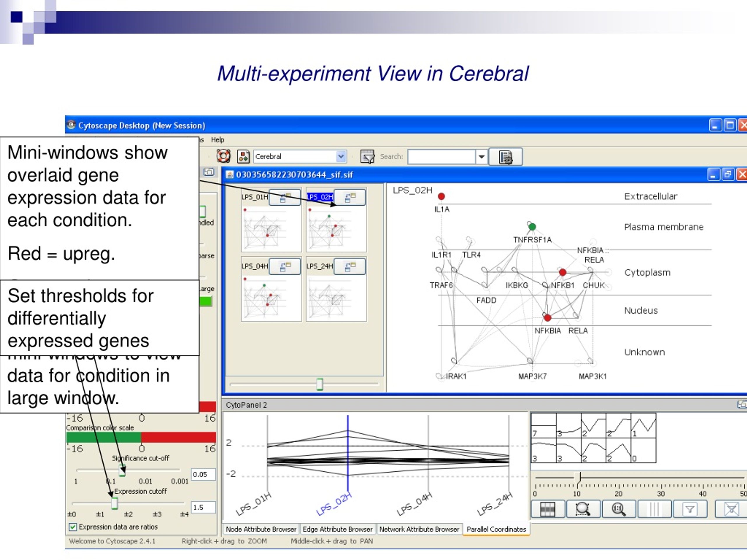Image resolution: width=747 pixels, height=560 pixels.
Task: Toggle Expression data are ratios checkbox
Action: coord(73,526)
